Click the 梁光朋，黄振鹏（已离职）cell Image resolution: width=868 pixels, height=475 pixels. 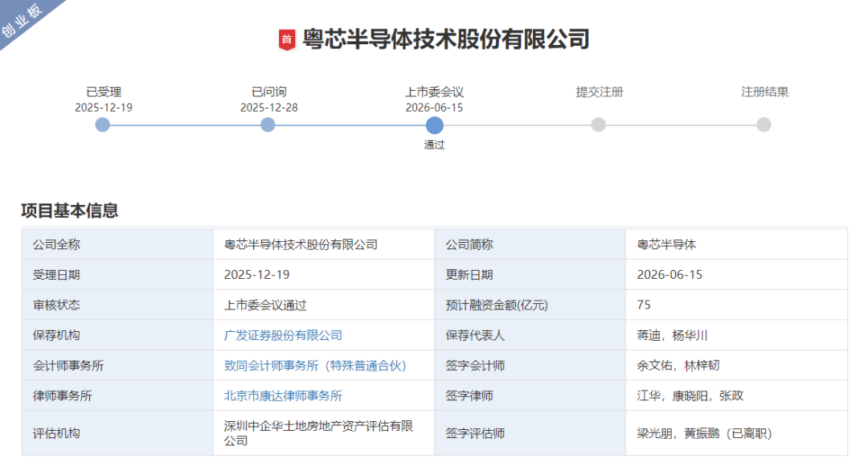[737, 433]
